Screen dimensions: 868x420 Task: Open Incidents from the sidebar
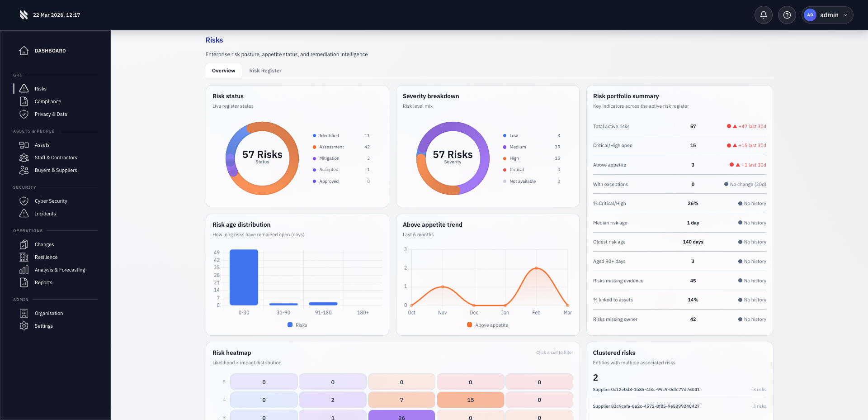[x=45, y=214]
